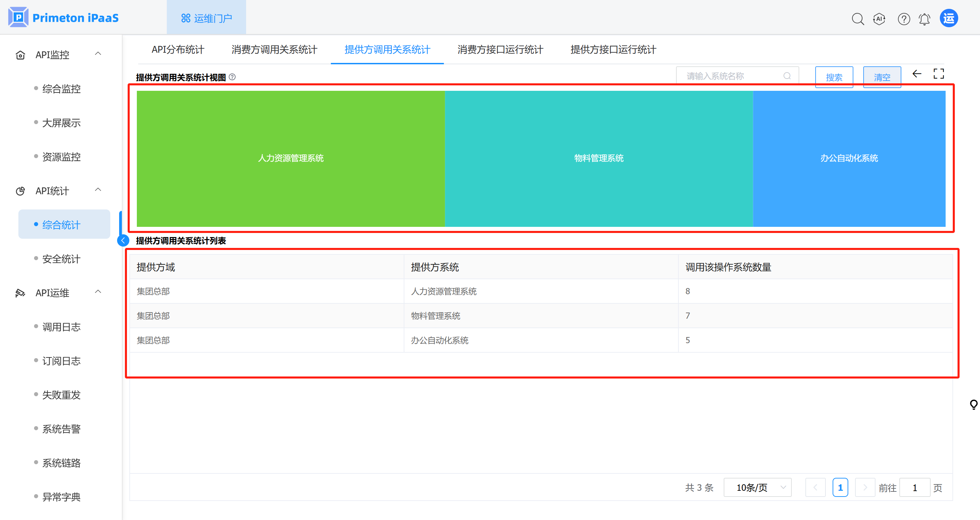Open the 提供方接口运行统计 tab
The image size is (980, 520).
point(613,50)
